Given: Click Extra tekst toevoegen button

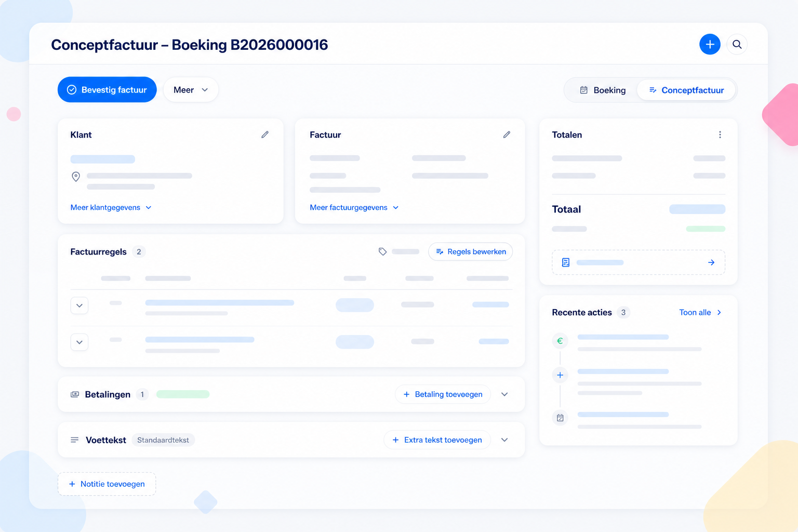Looking at the screenshot, I should point(437,440).
